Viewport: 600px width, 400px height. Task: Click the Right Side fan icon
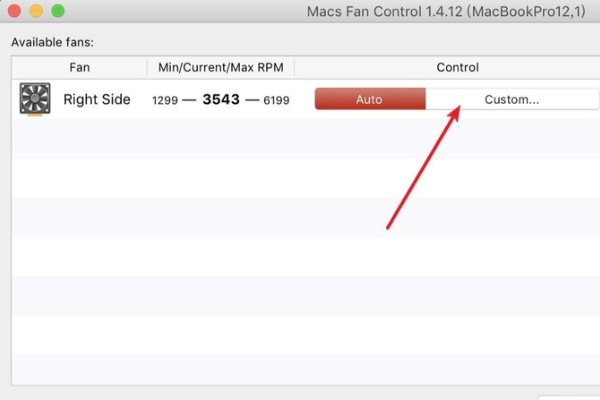(x=36, y=100)
